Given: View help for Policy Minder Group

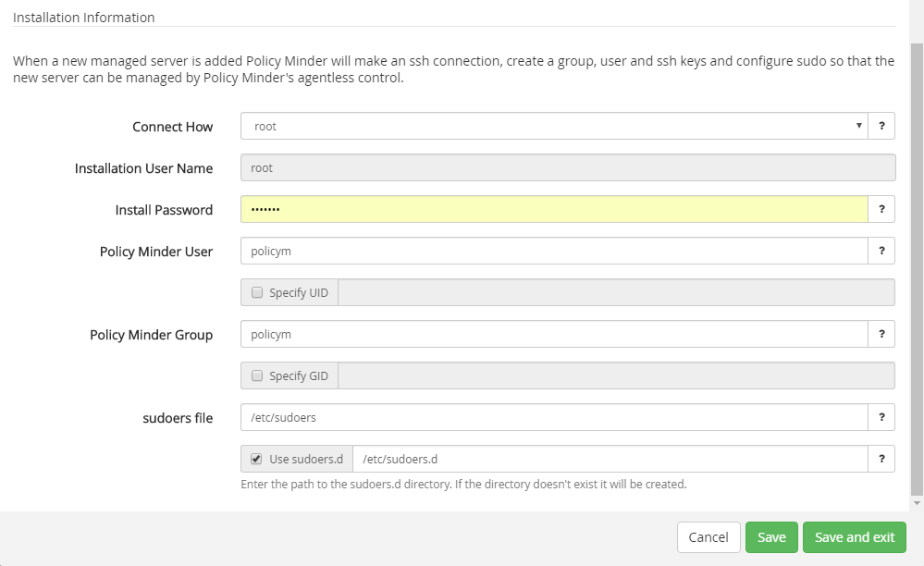Looking at the screenshot, I should (881, 334).
